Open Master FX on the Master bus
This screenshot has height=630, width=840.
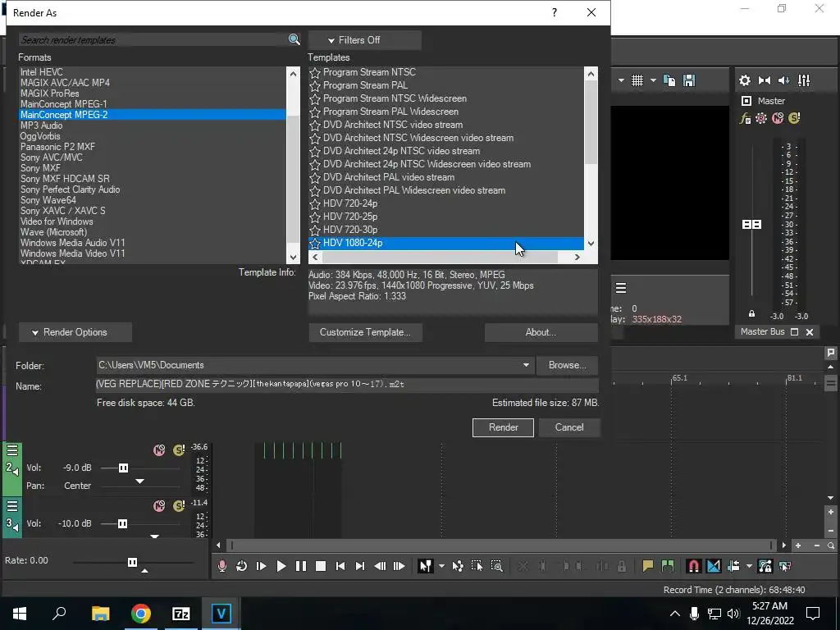pyautogui.click(x=745, y=118)
